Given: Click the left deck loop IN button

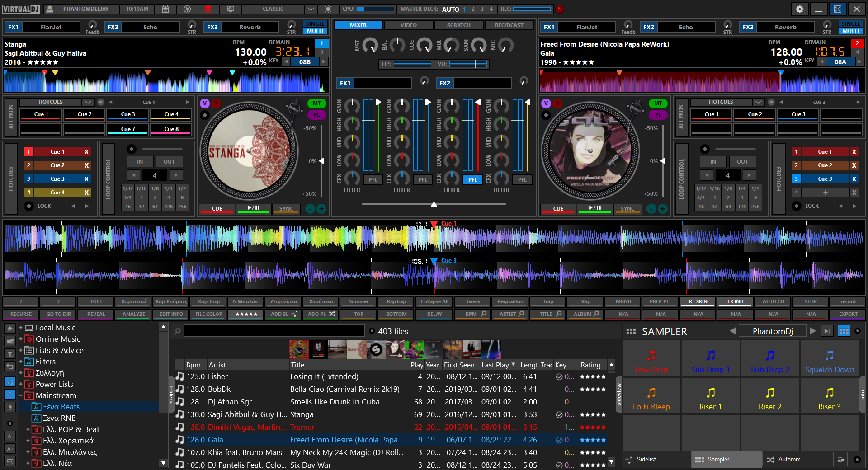Looking at the screenshot, I should coord(140,161).
